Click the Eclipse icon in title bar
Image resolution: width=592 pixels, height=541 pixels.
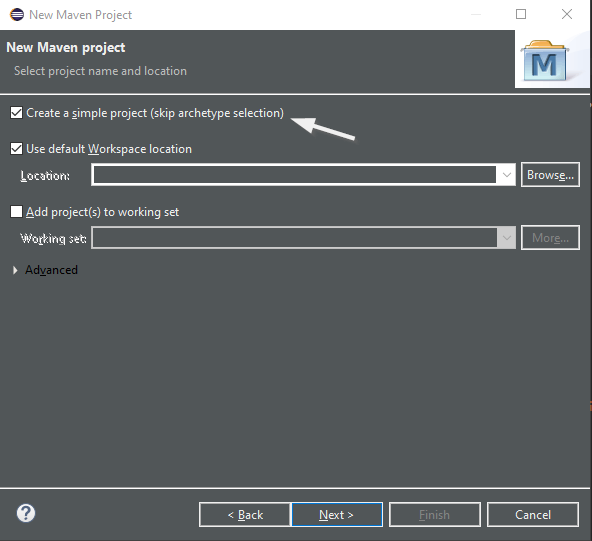tap(17, 15)
